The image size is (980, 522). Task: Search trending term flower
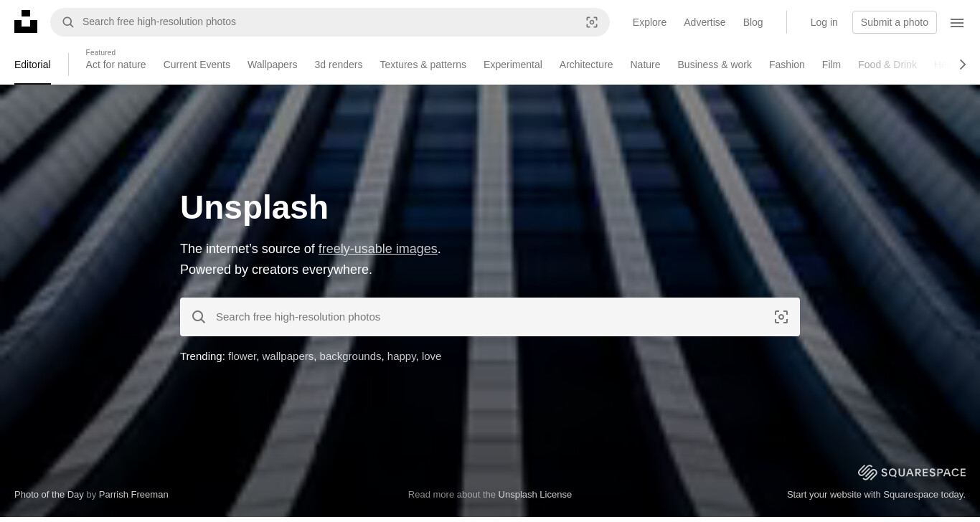pos(242,356)
